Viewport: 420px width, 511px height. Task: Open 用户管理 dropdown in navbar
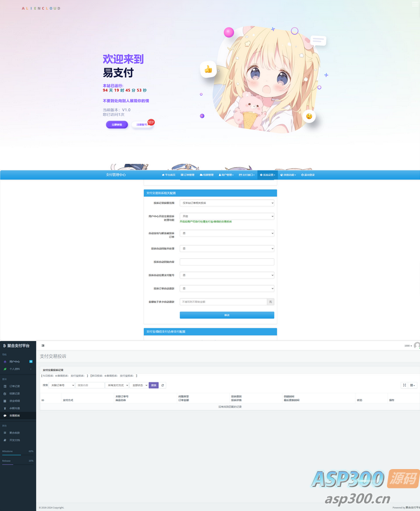tap(226, 175)
